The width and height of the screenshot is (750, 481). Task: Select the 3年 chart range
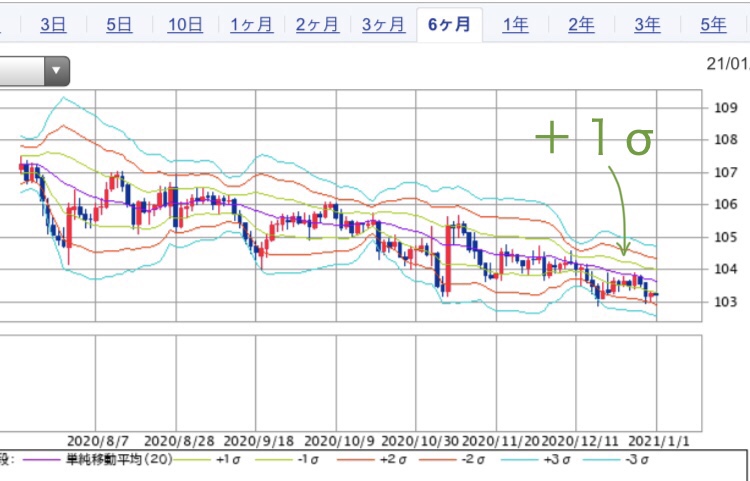click(647, 24)
